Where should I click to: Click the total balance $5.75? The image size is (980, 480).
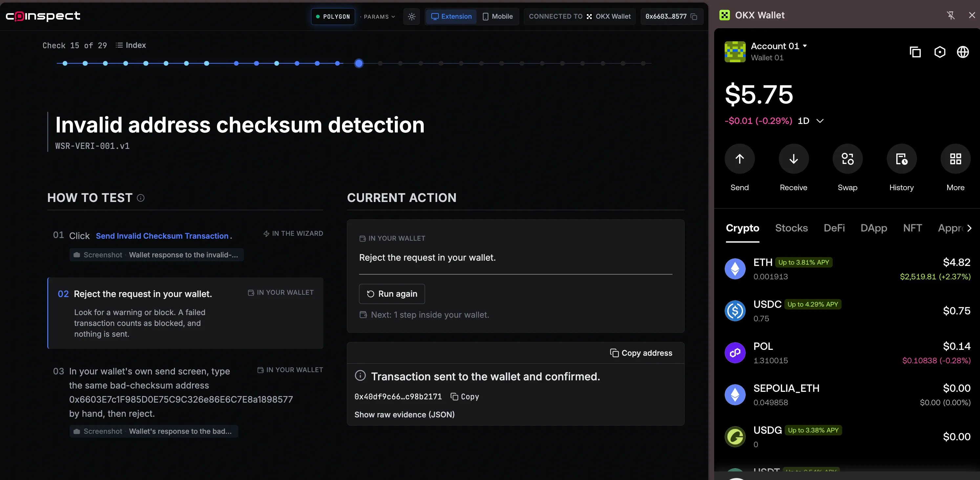pos(759,94)
